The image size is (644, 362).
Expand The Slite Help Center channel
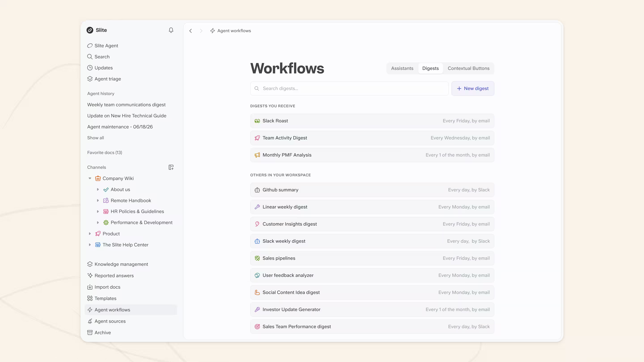90,245
